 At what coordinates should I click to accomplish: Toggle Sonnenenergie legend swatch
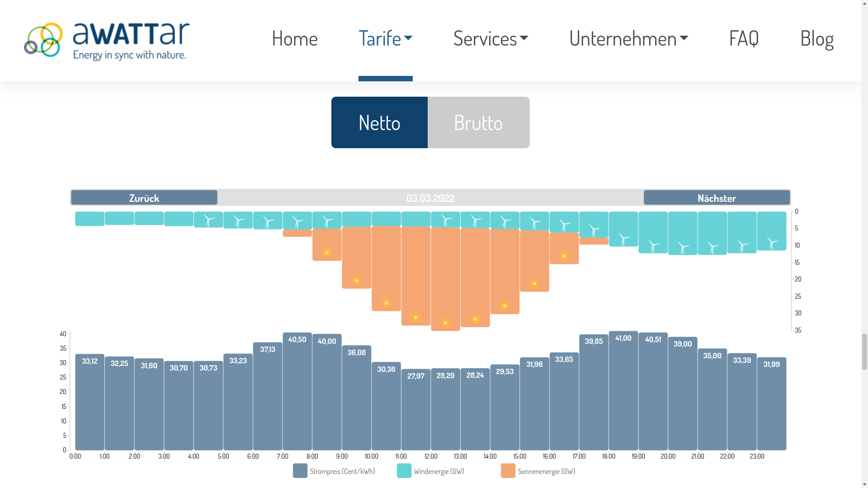pos(508,471)
